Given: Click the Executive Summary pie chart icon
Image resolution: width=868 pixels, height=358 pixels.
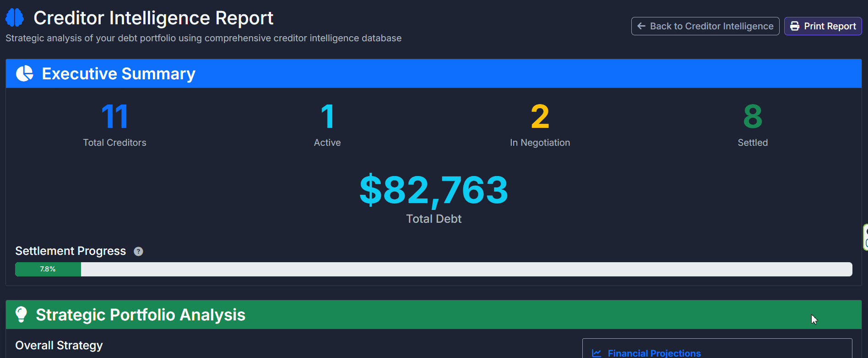Looking at the screenshot, I should tap(25, 73).
